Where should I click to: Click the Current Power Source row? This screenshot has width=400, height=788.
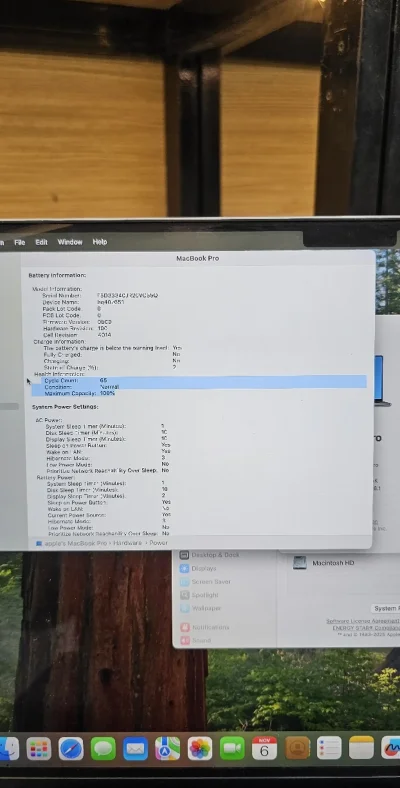(109, 515)
